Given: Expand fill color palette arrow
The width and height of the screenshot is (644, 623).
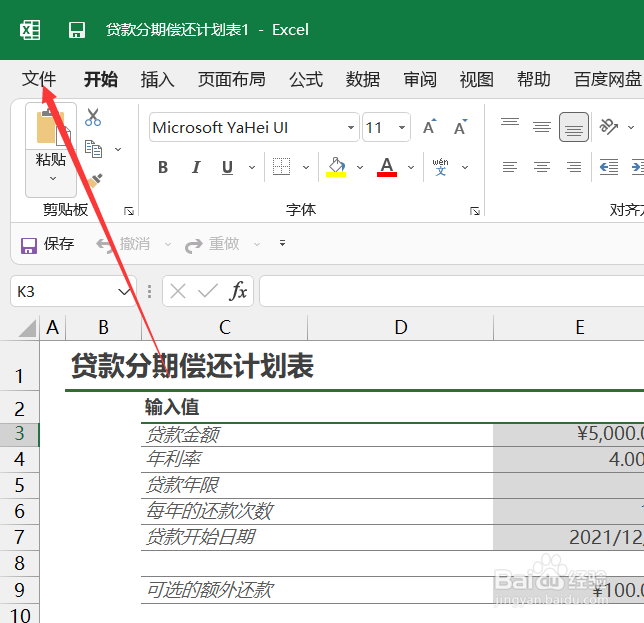Looking at the screenshot, I should (x=360, y=167).
